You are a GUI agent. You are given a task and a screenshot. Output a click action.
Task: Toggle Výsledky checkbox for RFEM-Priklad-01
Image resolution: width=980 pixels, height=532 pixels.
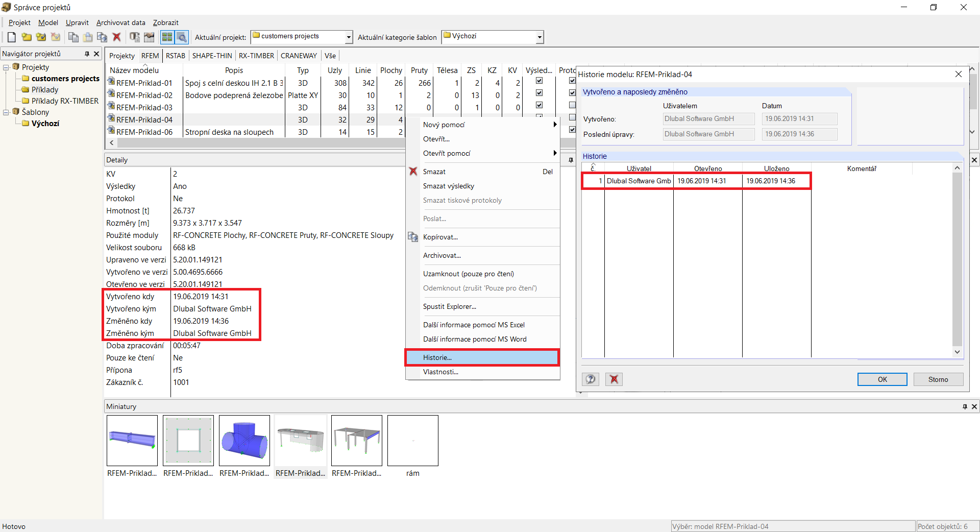click(539, 81)
